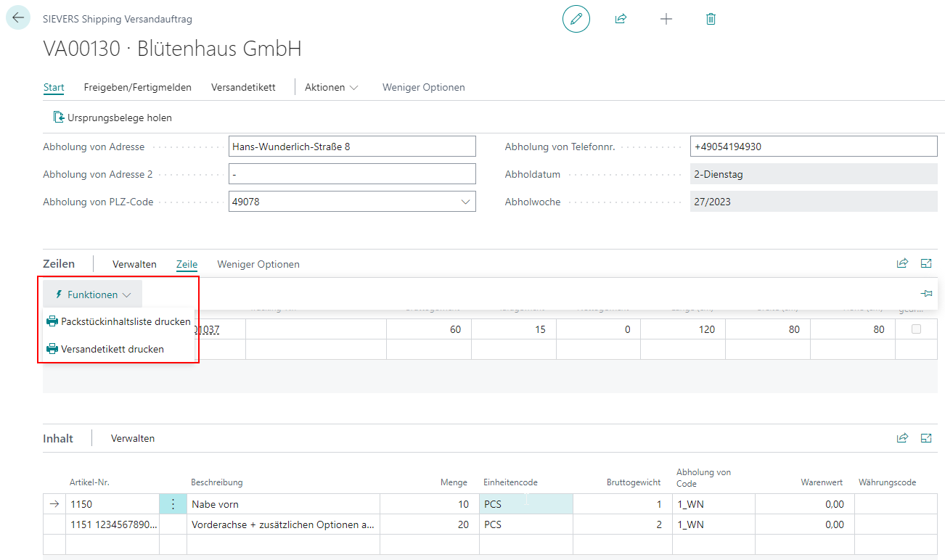This screenshot has height=560, width=945.
Task: Click share icon in Zeilen section
Action: tap(902, 264)
